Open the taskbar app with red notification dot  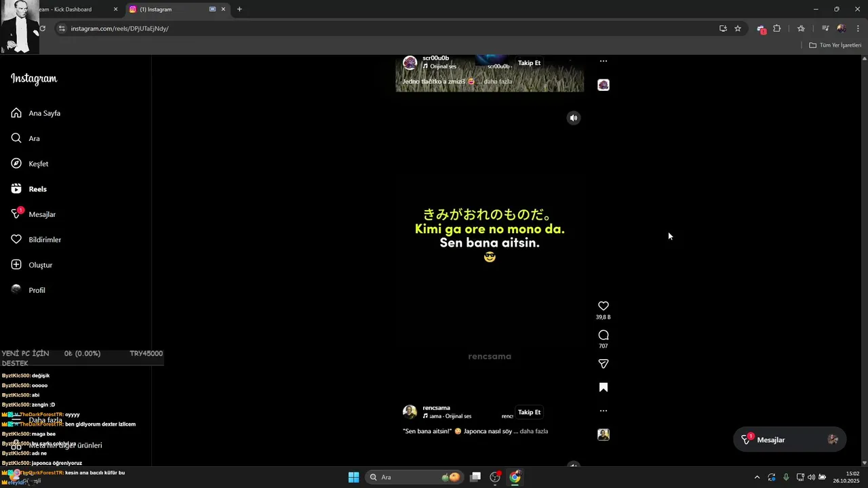point(495,477)
